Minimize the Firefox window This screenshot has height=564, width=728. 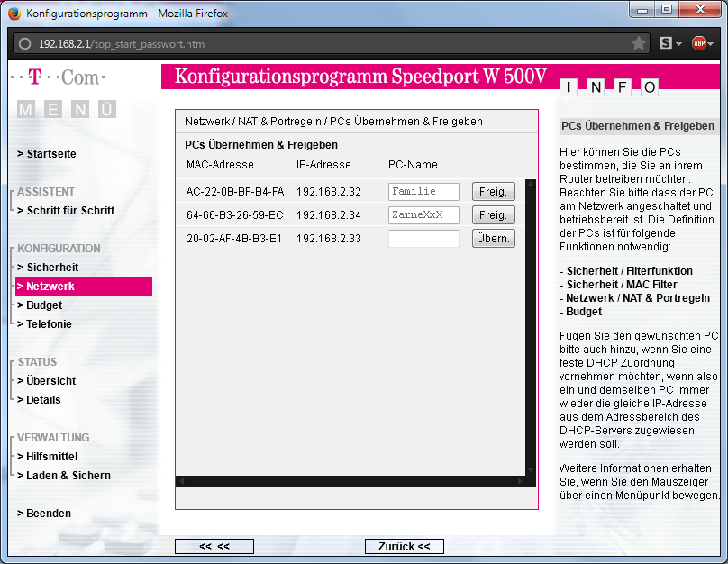pos(642,10)
